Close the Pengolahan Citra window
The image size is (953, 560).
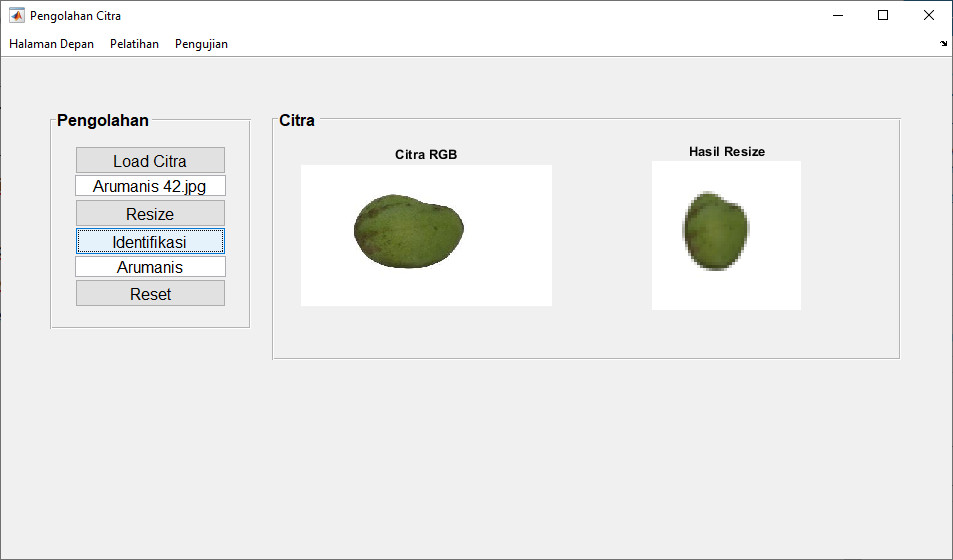929,16
